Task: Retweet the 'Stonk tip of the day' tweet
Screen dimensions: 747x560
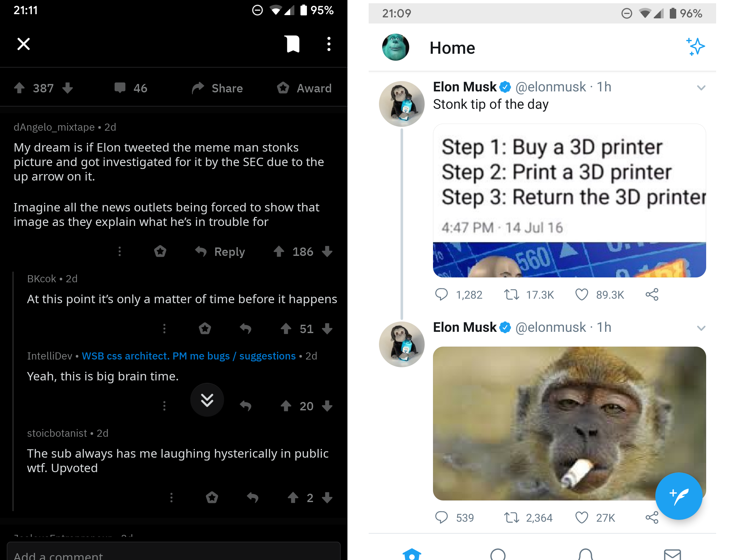Action: coord(512,294)
